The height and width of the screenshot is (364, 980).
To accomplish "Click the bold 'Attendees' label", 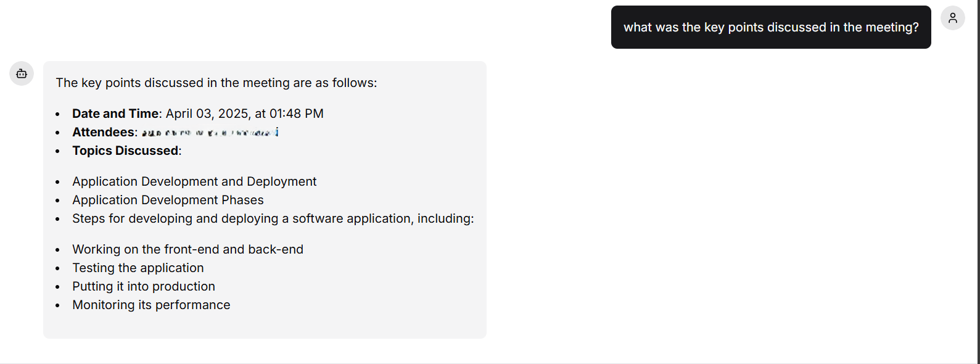I will pos(103,132).
